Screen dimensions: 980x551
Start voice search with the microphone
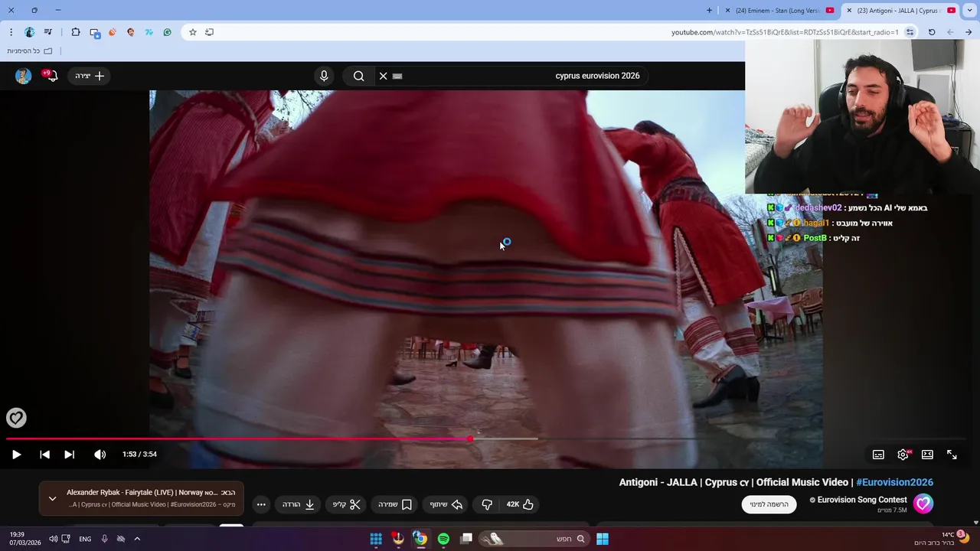[324, 76]
